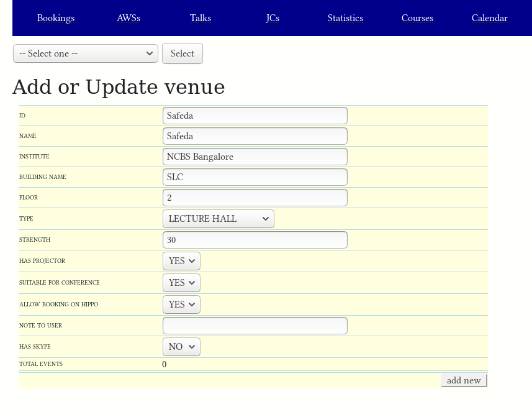Image resolution: width=532 pixels, height=417 pixels.
Task: Open the Has Skype dropdown set to NO
Action: (x=181, y=347)
